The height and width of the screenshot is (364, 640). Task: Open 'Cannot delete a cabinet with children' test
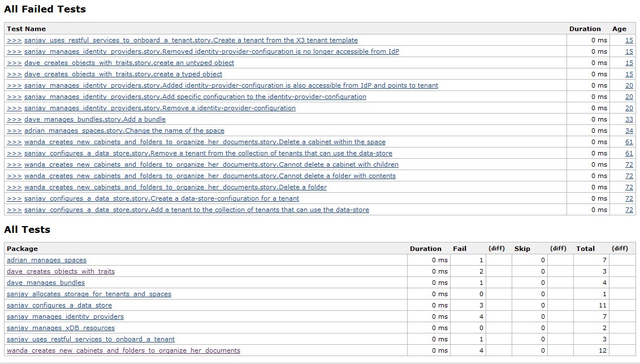[x=211, y=164]
